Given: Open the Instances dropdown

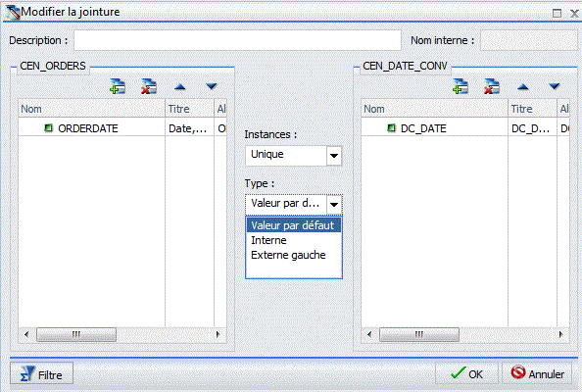Looking at the screenshot, I should 334,156.
